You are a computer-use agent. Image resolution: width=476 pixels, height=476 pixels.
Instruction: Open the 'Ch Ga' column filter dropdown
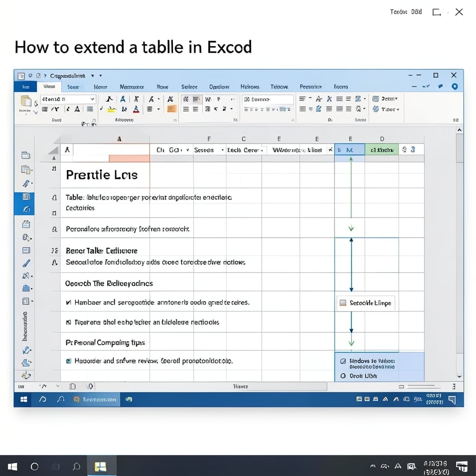pyautogui.click(x=188, y=150)
